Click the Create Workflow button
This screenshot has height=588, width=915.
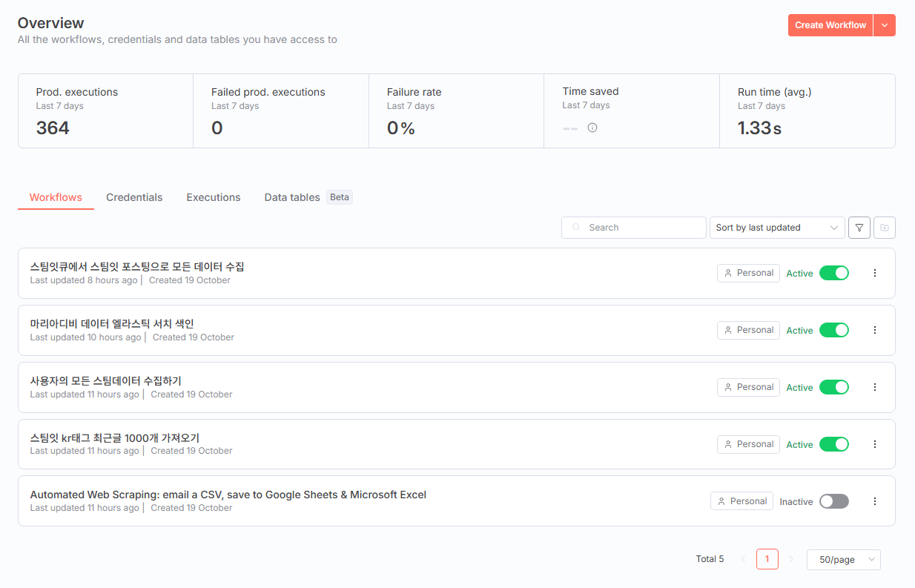pos(830,25)
